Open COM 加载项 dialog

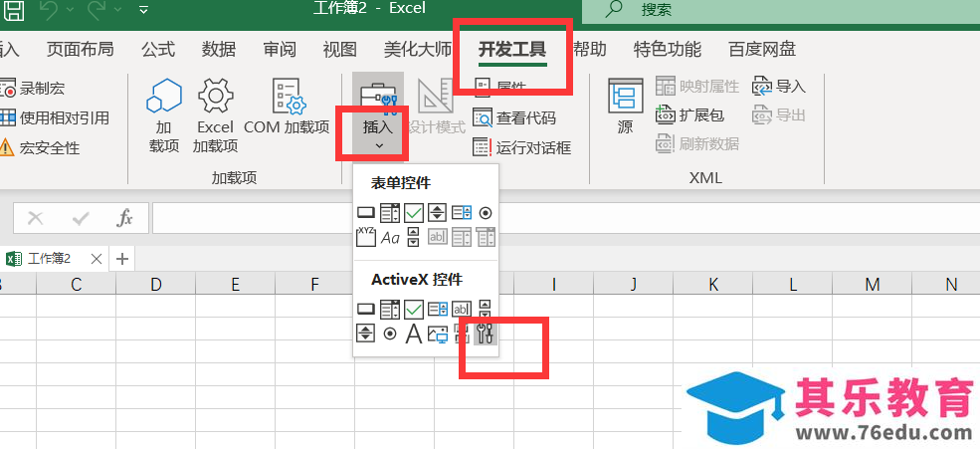point(287,107)
